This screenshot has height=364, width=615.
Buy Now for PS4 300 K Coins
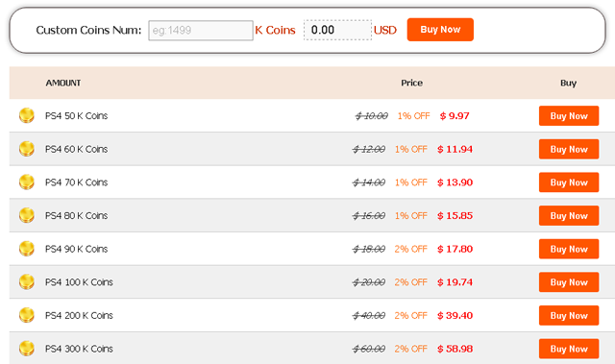[x=569, y=349]
